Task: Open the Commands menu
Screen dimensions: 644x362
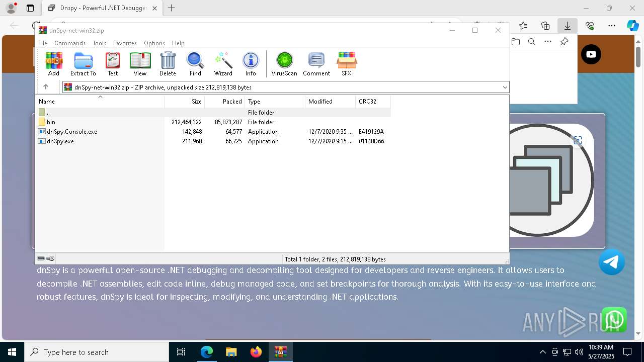Action: tap(70, 43)
